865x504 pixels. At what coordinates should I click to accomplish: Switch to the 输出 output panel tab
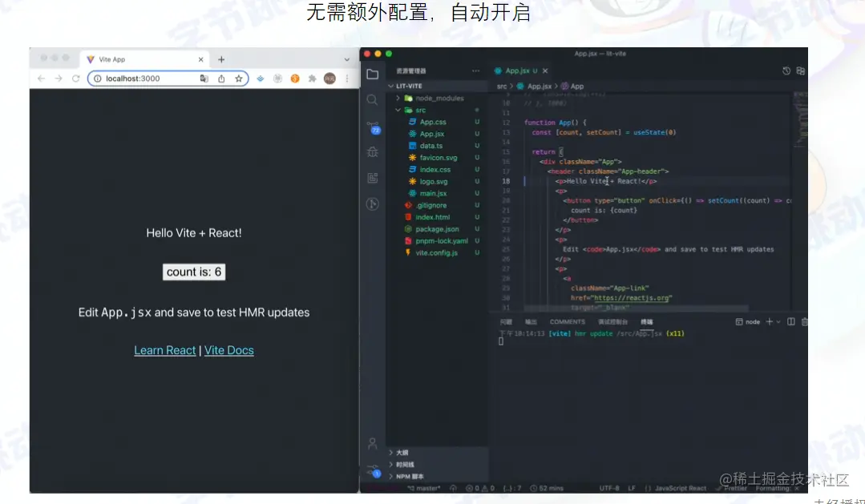click(531, 321)
